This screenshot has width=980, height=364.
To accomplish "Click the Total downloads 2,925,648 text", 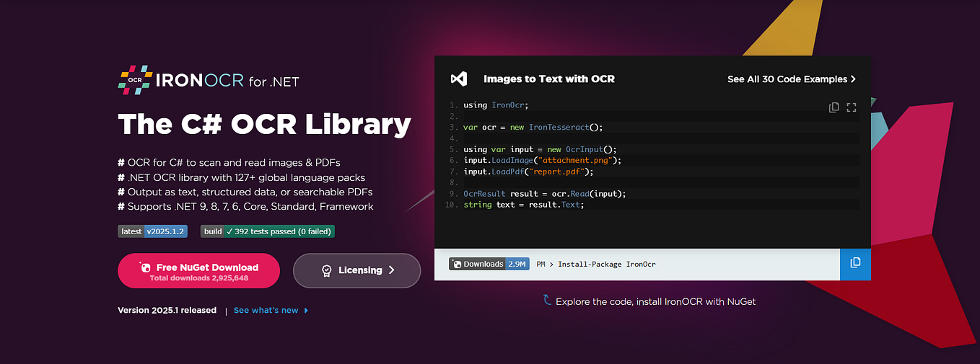I will 199,278.
